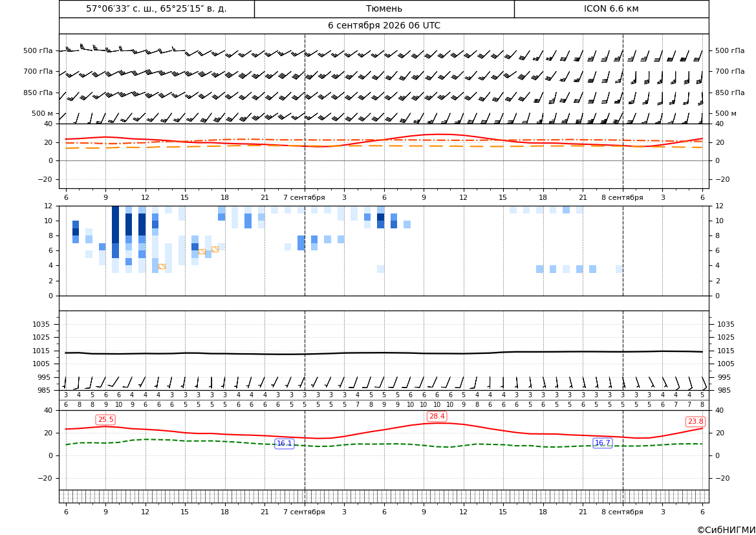Click the orange hatched cell near level 4

[162, 267]
